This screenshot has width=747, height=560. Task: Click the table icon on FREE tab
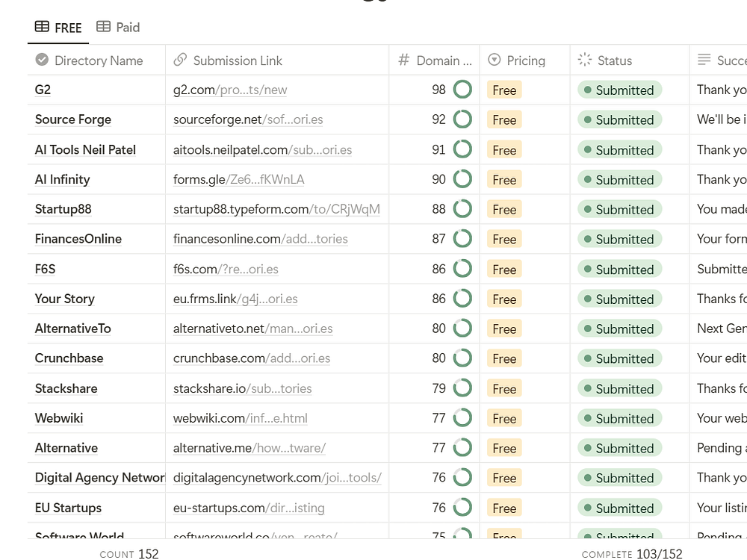[x=43, y=28]
